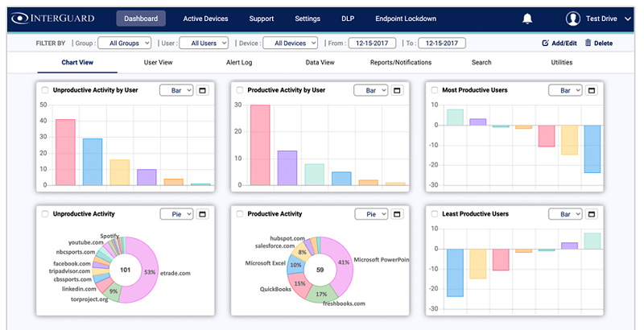Viewport: 644px width, 330px height.
Task: Change chart type for Least Productive Users
Action: click(x=566, y=214)
